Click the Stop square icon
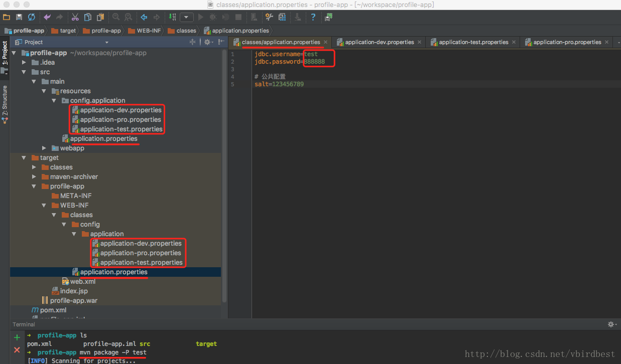This screenshot has height=364, width=621. pyautogui.click(x=238, y=17)
